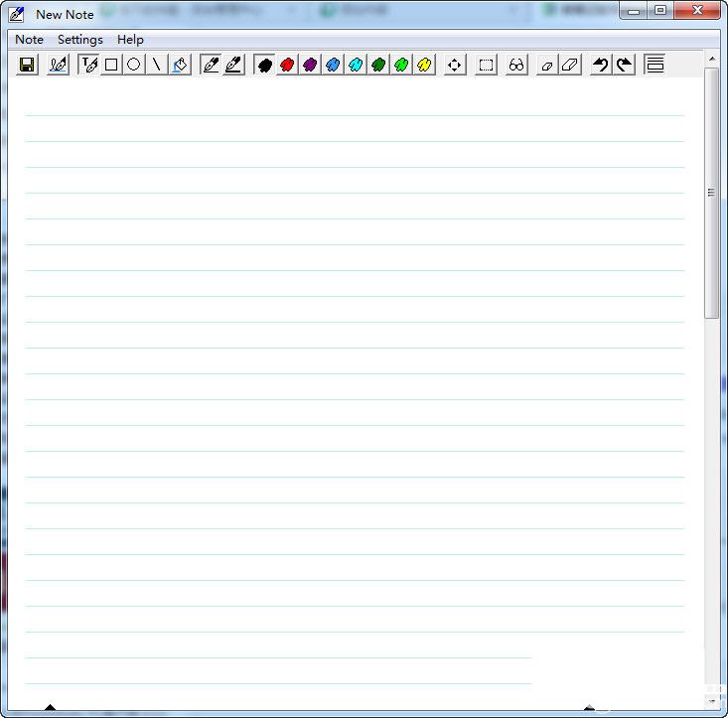The height and width of the screenshot is (718, 728).
Task: Set ink color to dark green
Action: [x=378, y=65]
